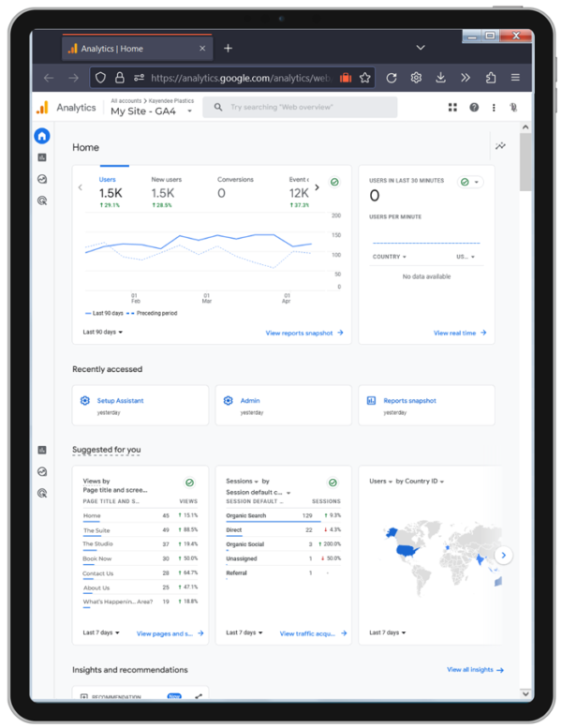
Task: Select the New users metric tab
Action: pyautogui.click(x=167, y=193)
